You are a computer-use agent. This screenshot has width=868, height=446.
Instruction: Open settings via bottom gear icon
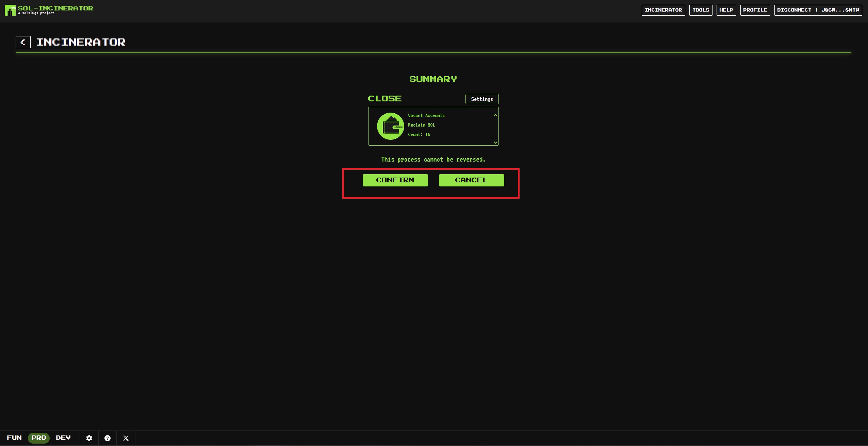89,438
